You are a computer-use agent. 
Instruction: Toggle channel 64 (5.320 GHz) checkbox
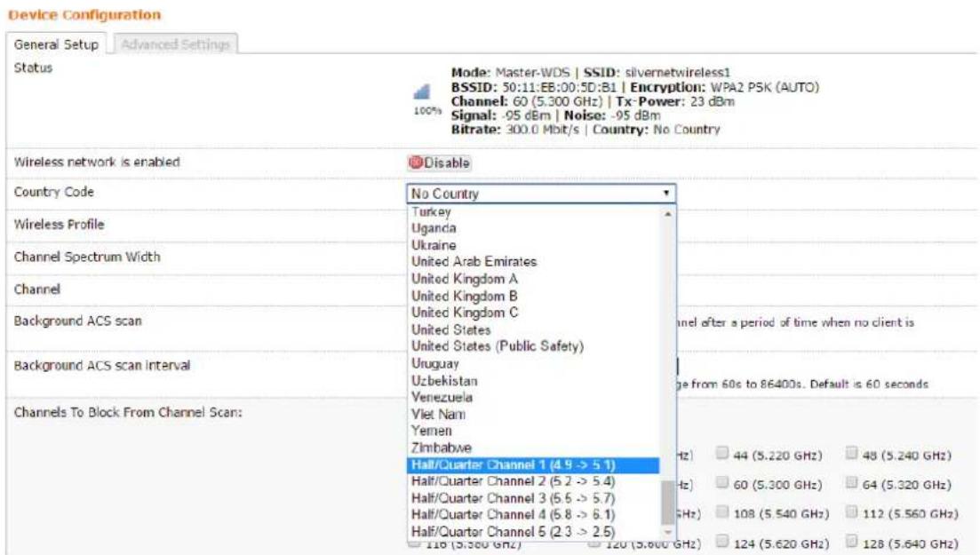pos(851,482)
